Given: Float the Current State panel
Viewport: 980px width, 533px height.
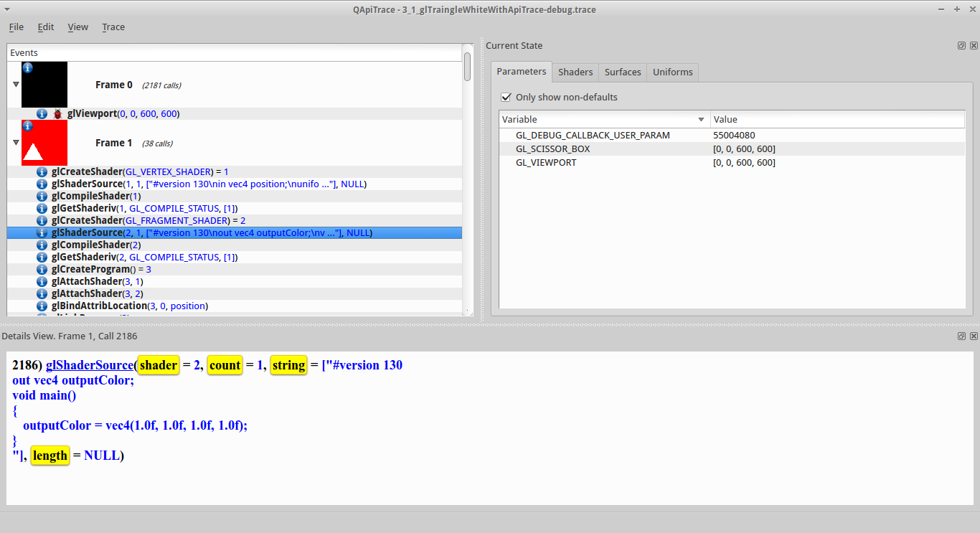Looking at the screenshot, I should (961, 45).
